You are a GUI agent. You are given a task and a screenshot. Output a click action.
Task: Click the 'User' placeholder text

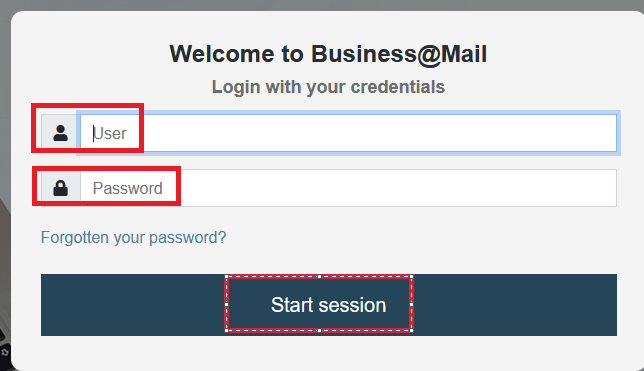point(110,134)
